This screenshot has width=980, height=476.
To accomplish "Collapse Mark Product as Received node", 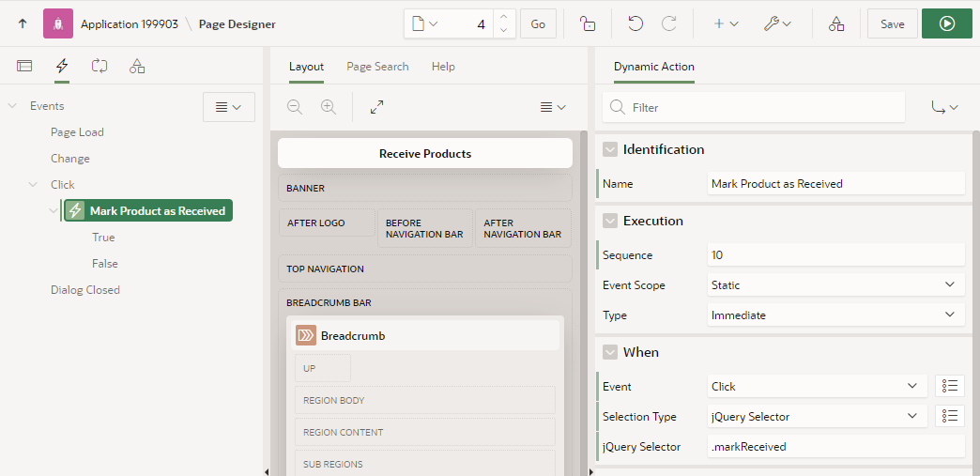I will coord(54,211).
